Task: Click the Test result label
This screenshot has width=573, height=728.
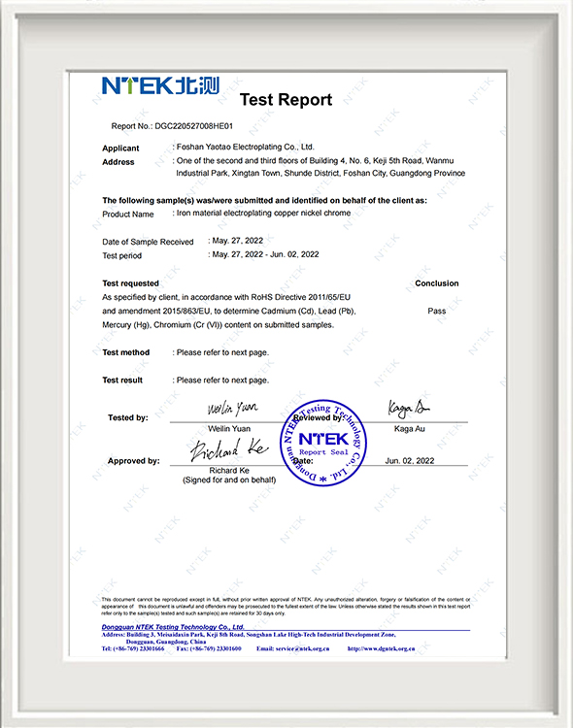Action: pyautogui.click(x=122, y=381)
